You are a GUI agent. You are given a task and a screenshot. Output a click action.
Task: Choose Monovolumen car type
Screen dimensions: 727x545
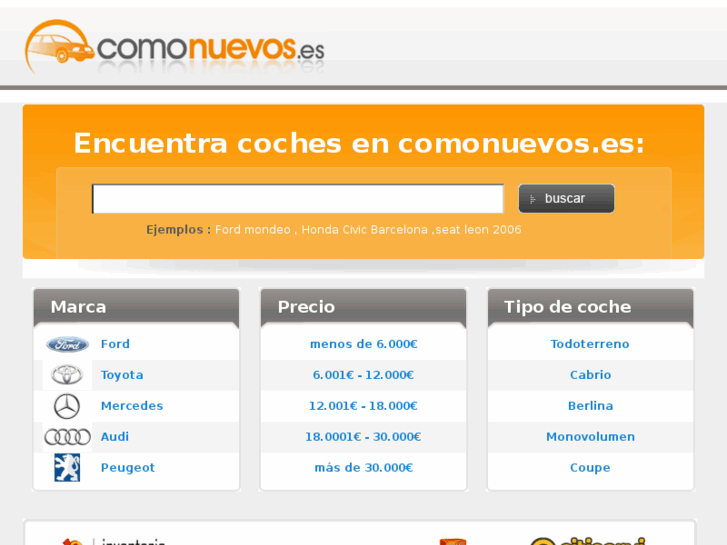[x=590, y=437]
